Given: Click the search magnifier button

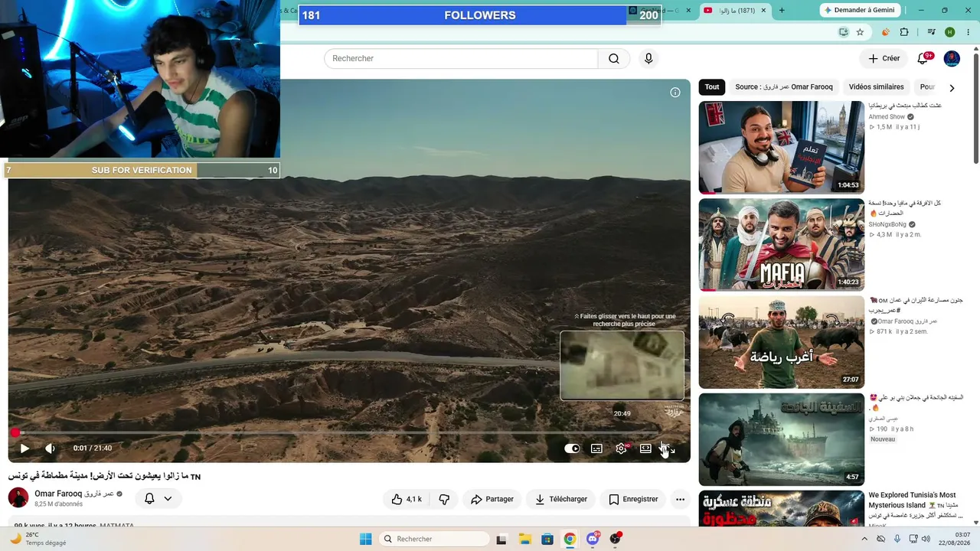Looking at the screenshot, I should pyautogui.click(x=614, y=59).
